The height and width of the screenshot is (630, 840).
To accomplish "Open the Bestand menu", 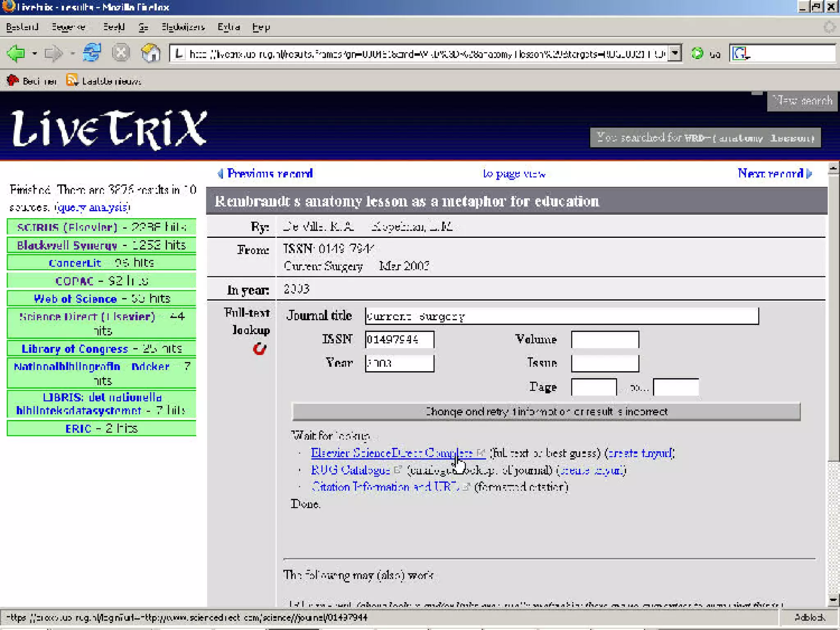I will [22, 27].
